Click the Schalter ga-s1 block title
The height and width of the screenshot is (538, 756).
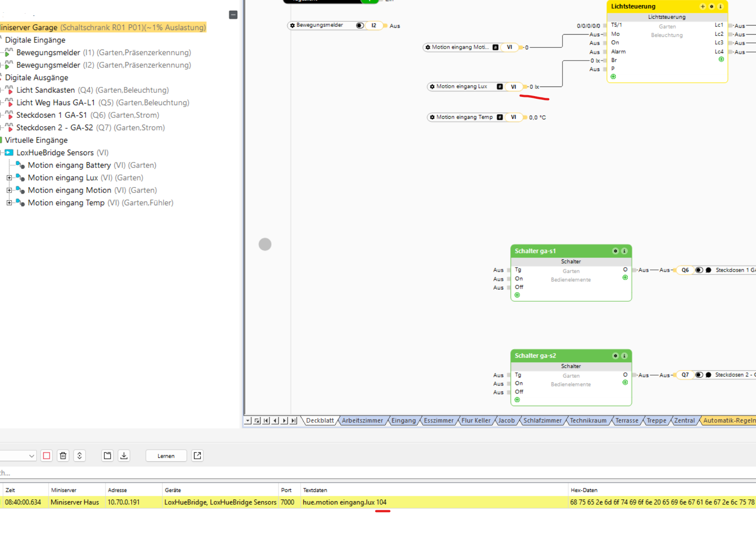[535, 251]
